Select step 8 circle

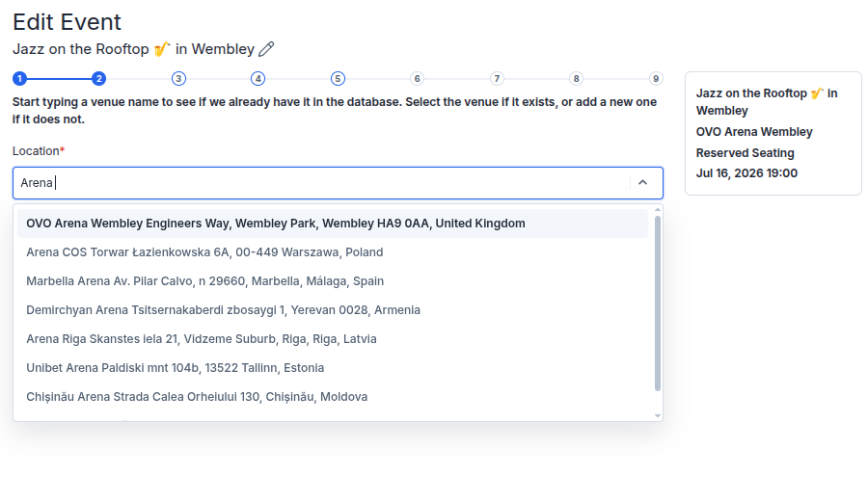[577, 78]
